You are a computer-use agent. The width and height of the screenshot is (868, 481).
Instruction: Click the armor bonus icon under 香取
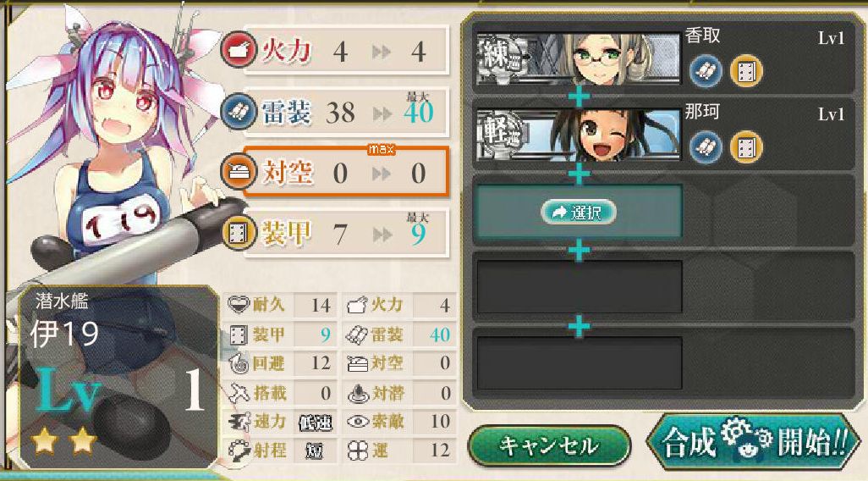tap(746, 71)
